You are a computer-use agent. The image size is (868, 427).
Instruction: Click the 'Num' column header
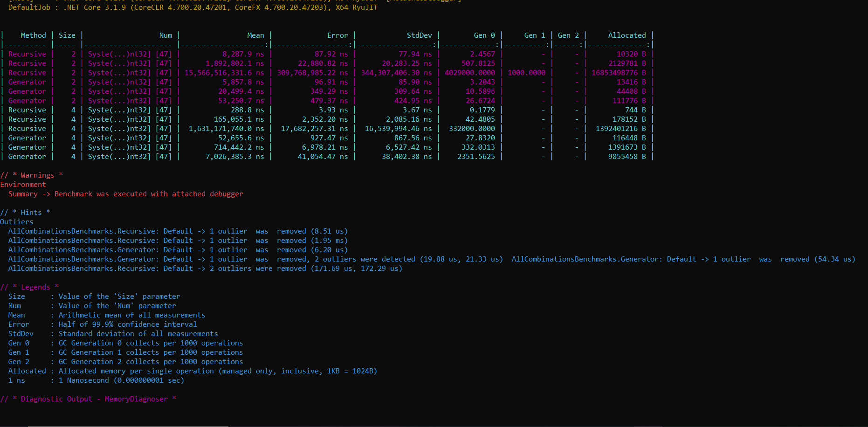165,35
